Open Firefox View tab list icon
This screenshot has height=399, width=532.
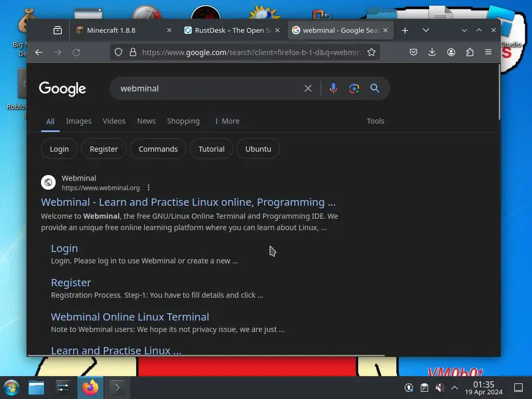click(x=58, y=31)
